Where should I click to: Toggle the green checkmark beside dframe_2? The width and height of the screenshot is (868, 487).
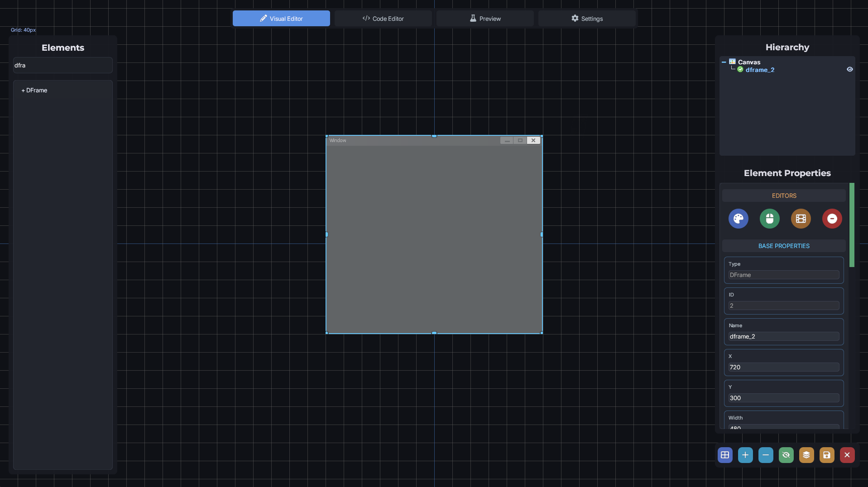tap(741, 70)
